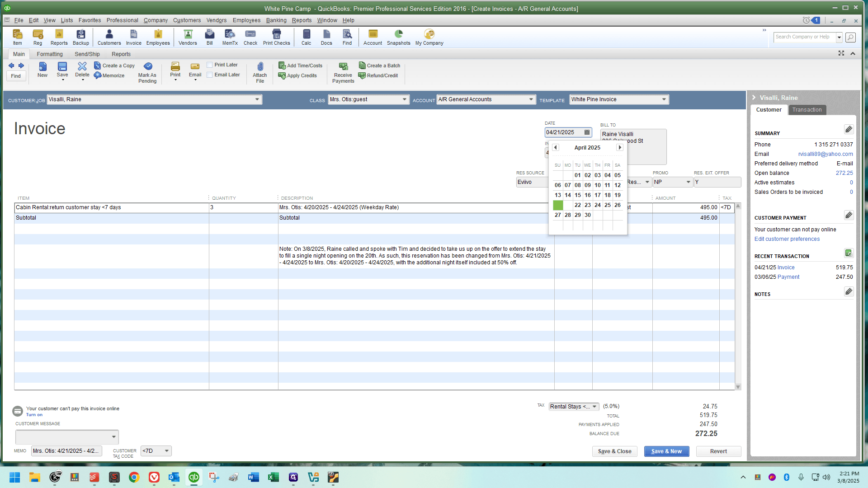Open the Employees center icon
Image resolution: width=868 pixels, height=488 pixels.
[158, 37]
